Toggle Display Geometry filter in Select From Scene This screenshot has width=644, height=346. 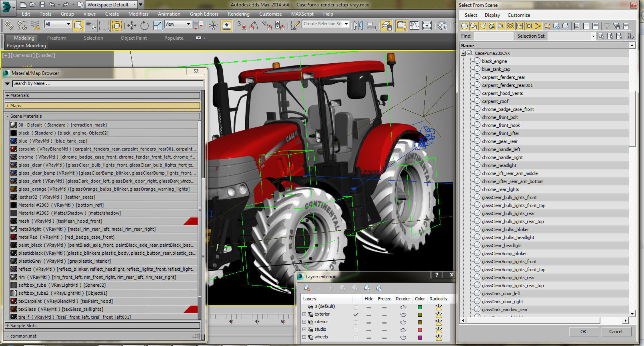click(464, 26)
